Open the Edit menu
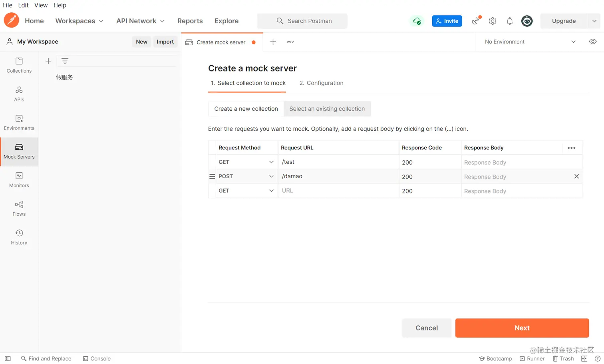This screenshot has height=364, width=604. pyautogui.click(x=23, y=5)
